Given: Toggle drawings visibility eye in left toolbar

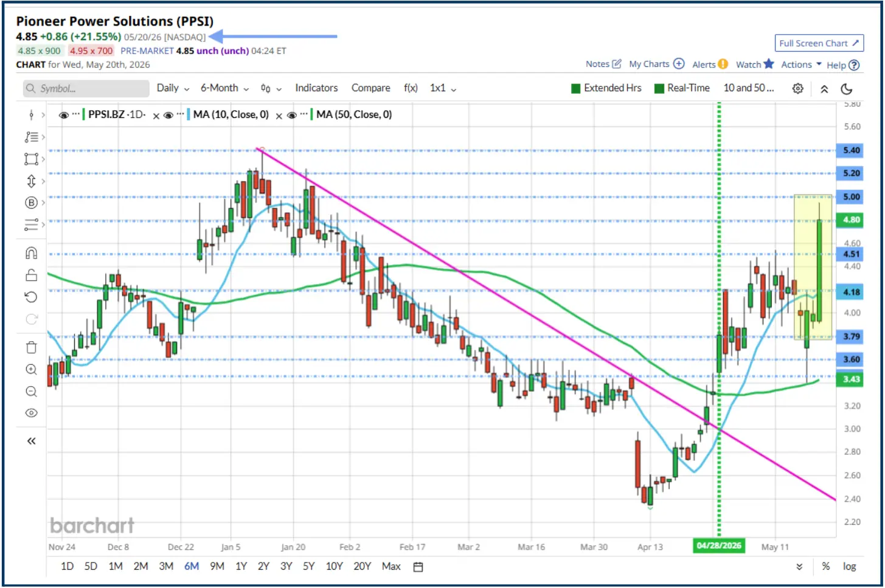Looking at the screenshot, I should pyautogui.click(x=31, y=413).
